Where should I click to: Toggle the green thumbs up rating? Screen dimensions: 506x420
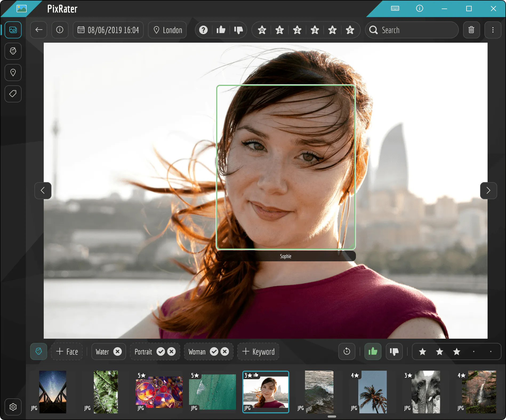(x=373, y=351)
